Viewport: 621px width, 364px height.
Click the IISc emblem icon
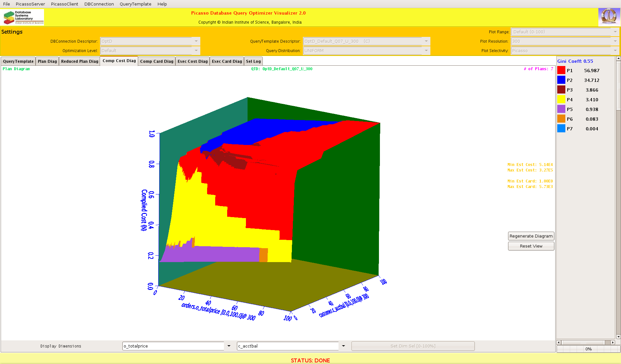(x=609, y=17)
